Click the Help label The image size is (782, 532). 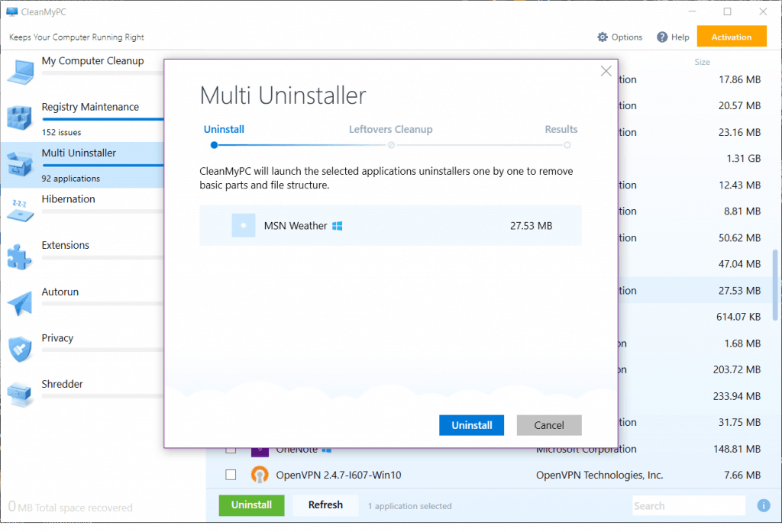[x=680, y=37]
